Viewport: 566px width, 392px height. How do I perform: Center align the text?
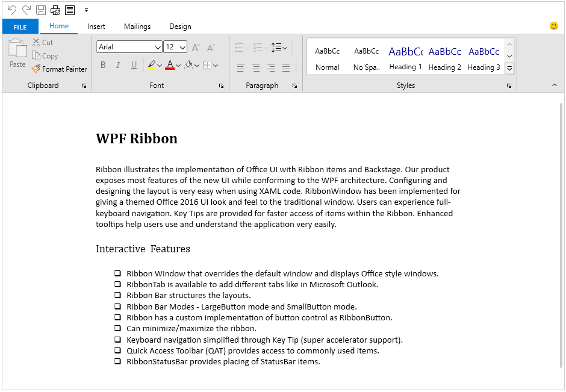point(256,67)
